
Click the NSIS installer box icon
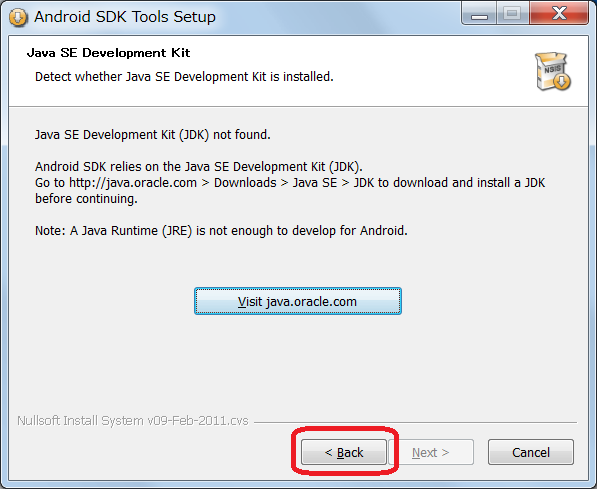[552, 72]
